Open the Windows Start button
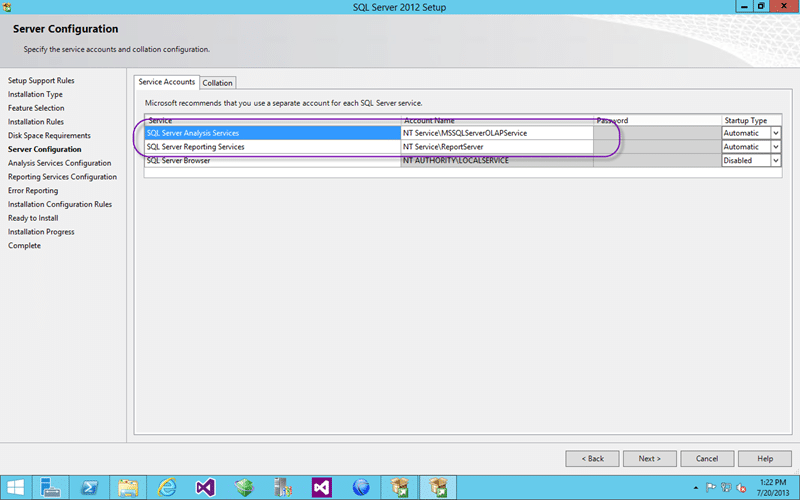This screenshot has width=800, height=500. tap(15, 488)
